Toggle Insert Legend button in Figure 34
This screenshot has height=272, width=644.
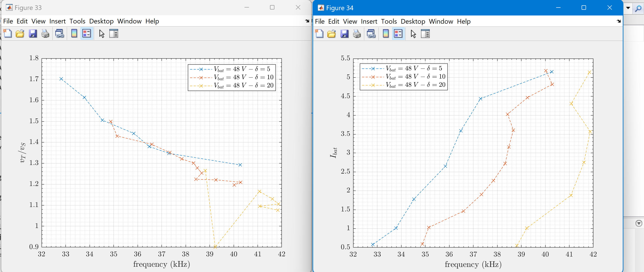tap(398, 34)
